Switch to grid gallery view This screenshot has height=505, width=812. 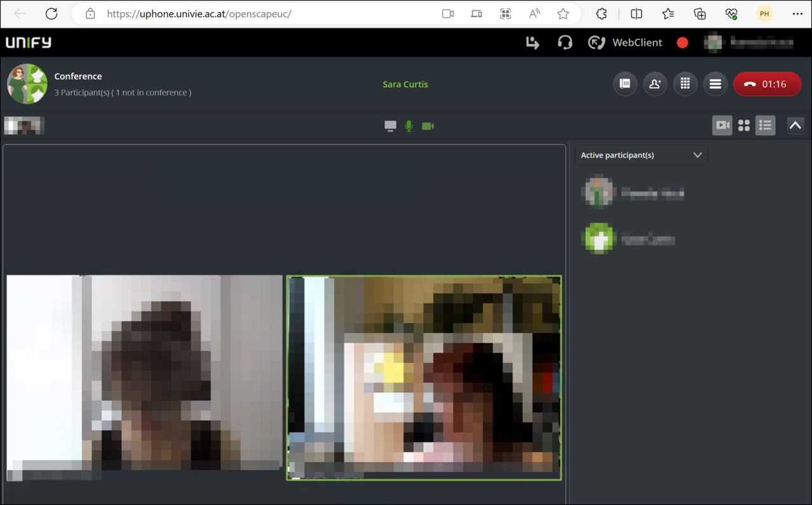743,126
